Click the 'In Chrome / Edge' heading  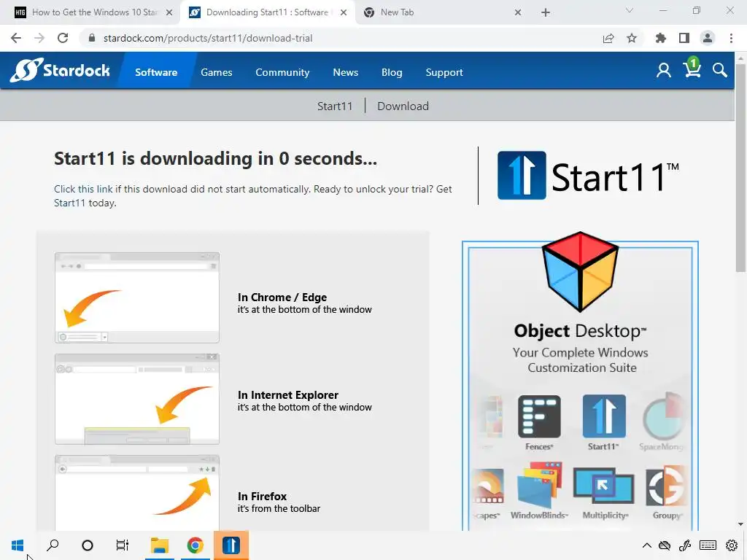[282, 297]
